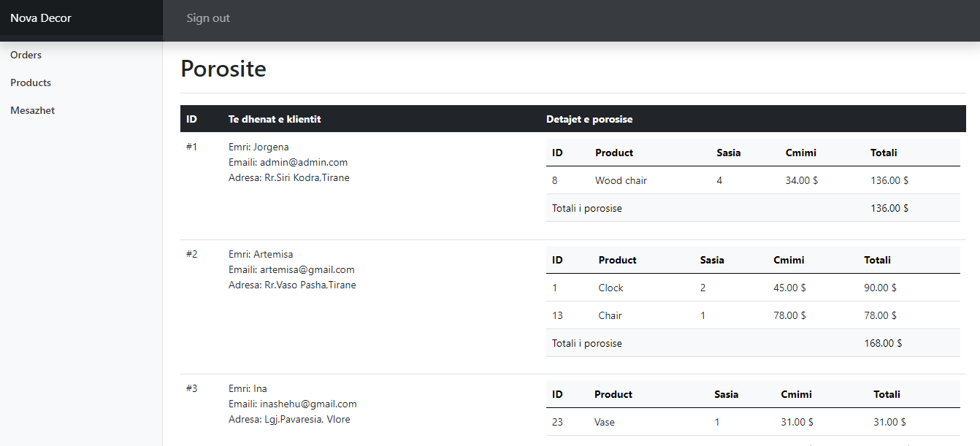Open the Clock product link in order #2
This screenshot has height=446, width=980.
[x=610, y=288]
